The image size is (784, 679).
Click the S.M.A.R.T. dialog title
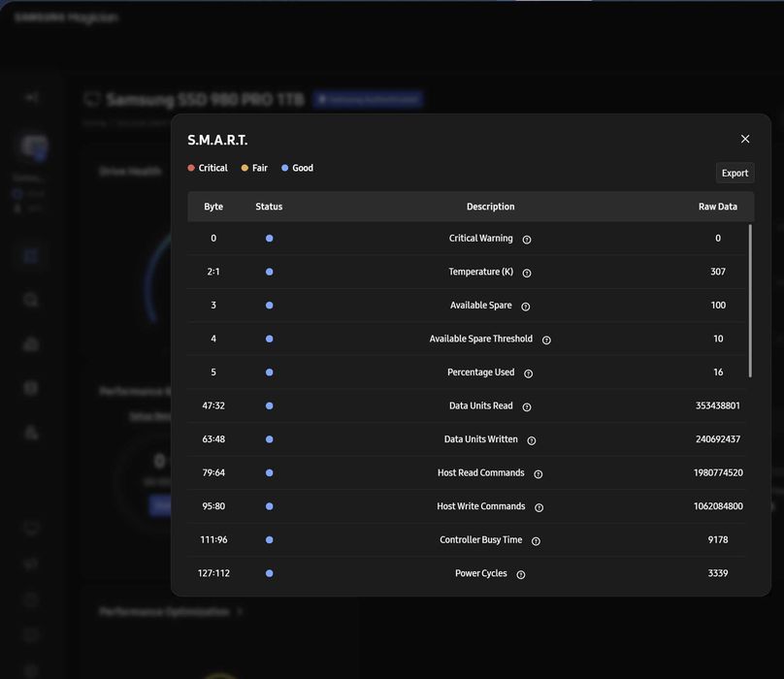point(217,141)
